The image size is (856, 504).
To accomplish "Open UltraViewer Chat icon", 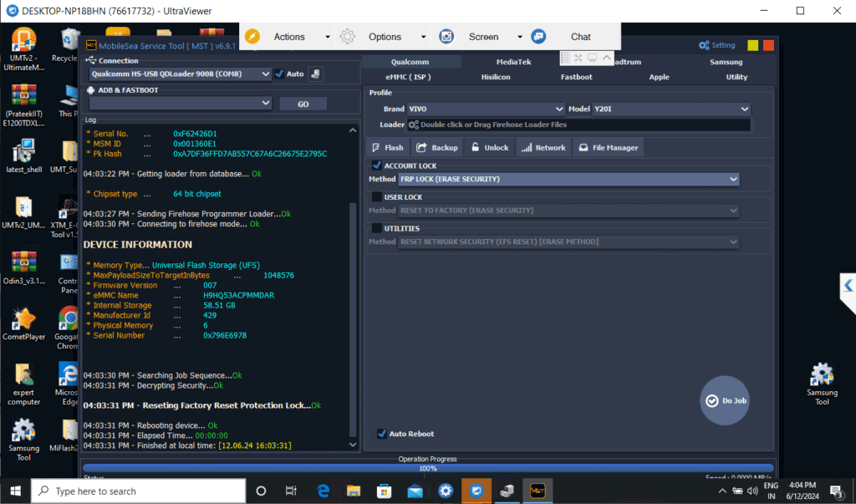I will 539,37.
